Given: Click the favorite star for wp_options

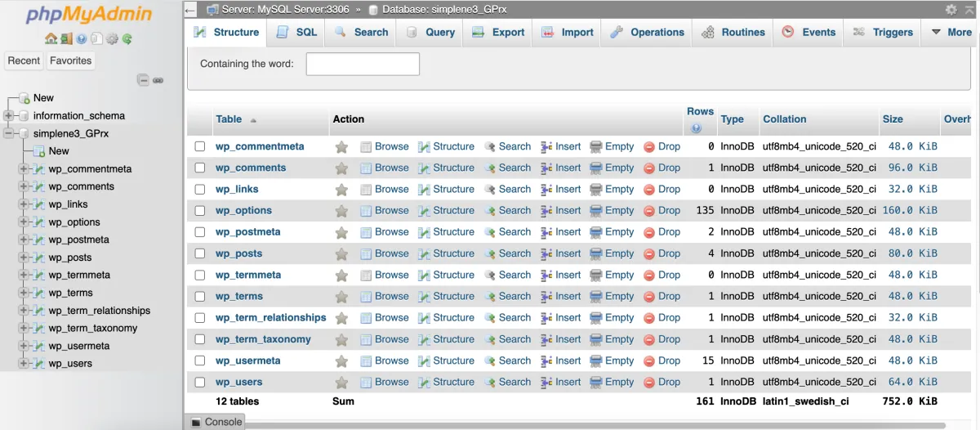Looking at the screenshot, I should click(341, 211).
